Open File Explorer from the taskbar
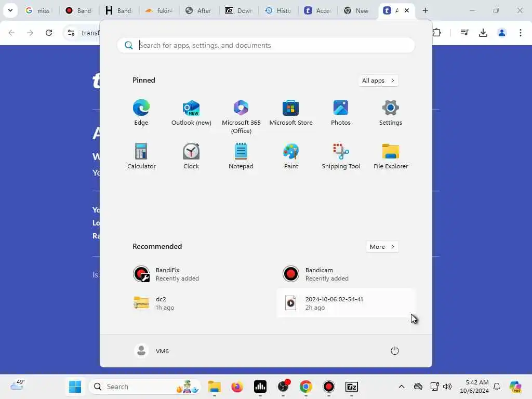 [215, 387]
